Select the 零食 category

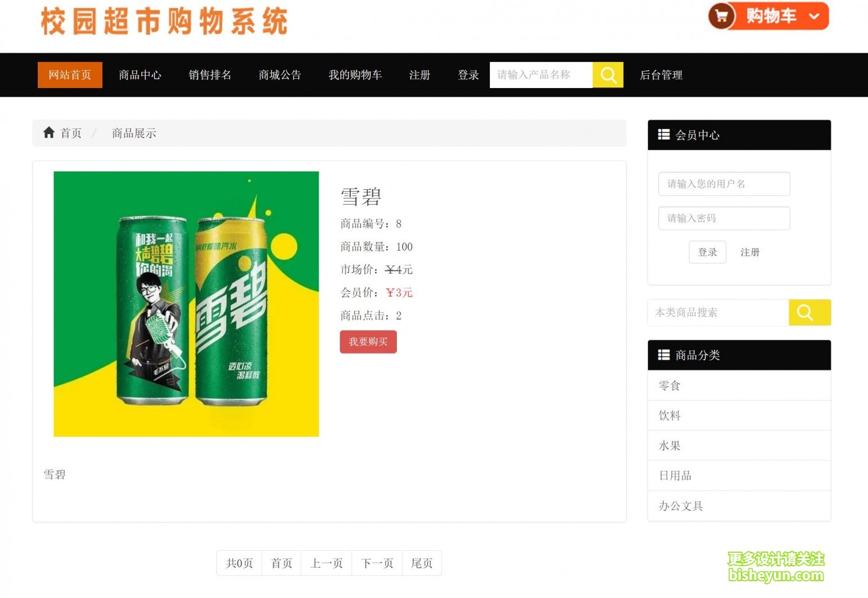click(x=739, y=385)
